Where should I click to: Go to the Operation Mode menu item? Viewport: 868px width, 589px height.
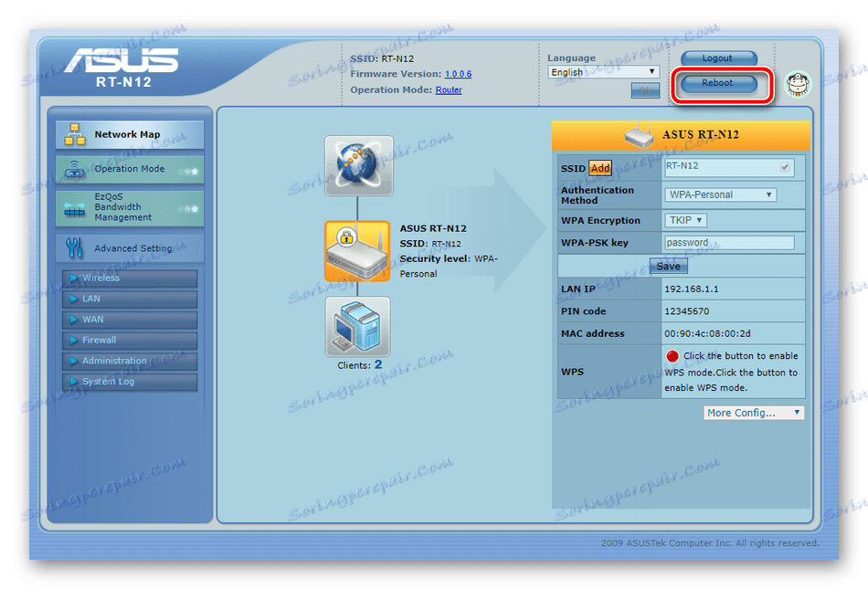(x=130, y=169)
